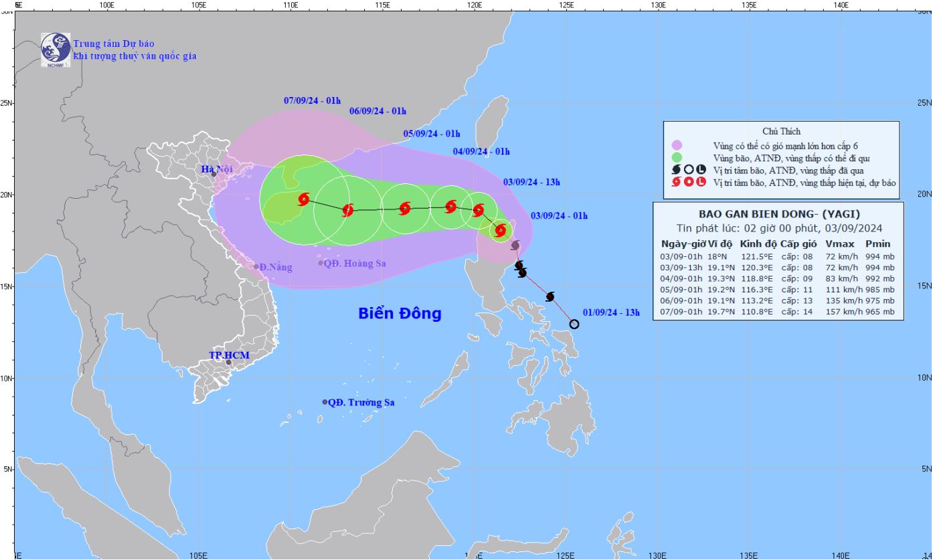Click the 'Chú Thích' legend heading
The height and width of the screenshot is (560, 933).
coord(781,131)
